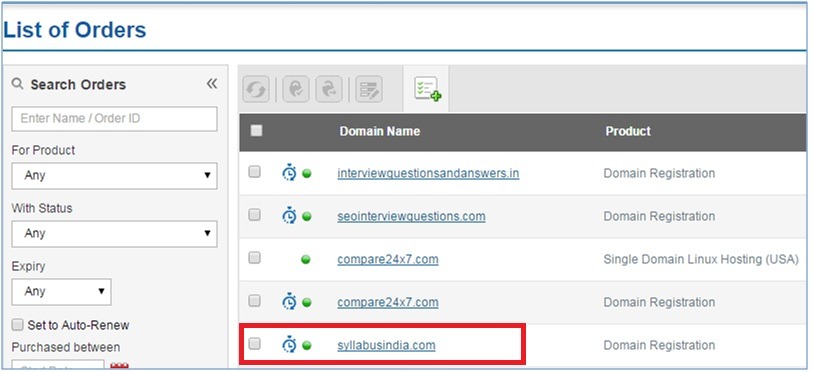
Task: Enable the Set to Auto-Renew checkbox
Action: (18, 325)
